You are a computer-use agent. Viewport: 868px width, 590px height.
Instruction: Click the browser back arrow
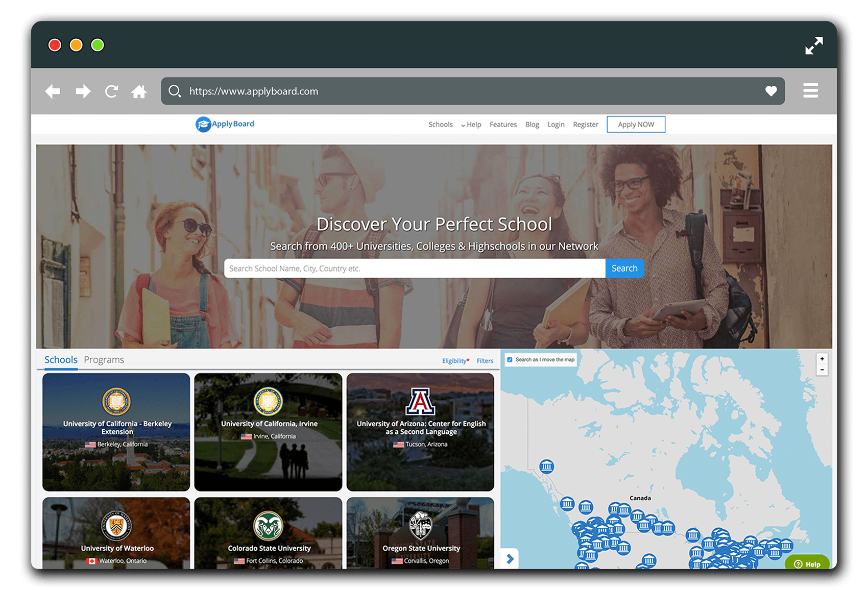(x=53, y=91)
